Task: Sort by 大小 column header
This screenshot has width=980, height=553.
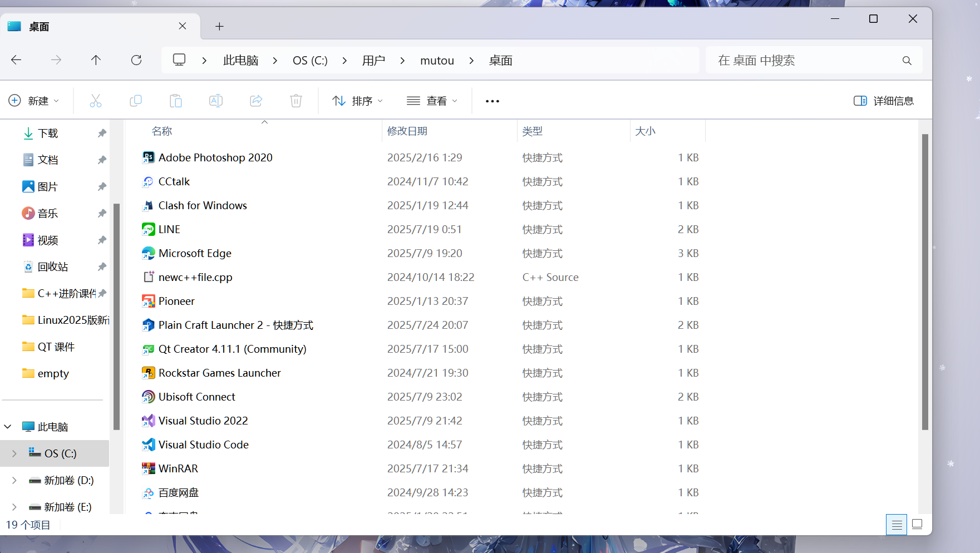Action: point(646,131)
